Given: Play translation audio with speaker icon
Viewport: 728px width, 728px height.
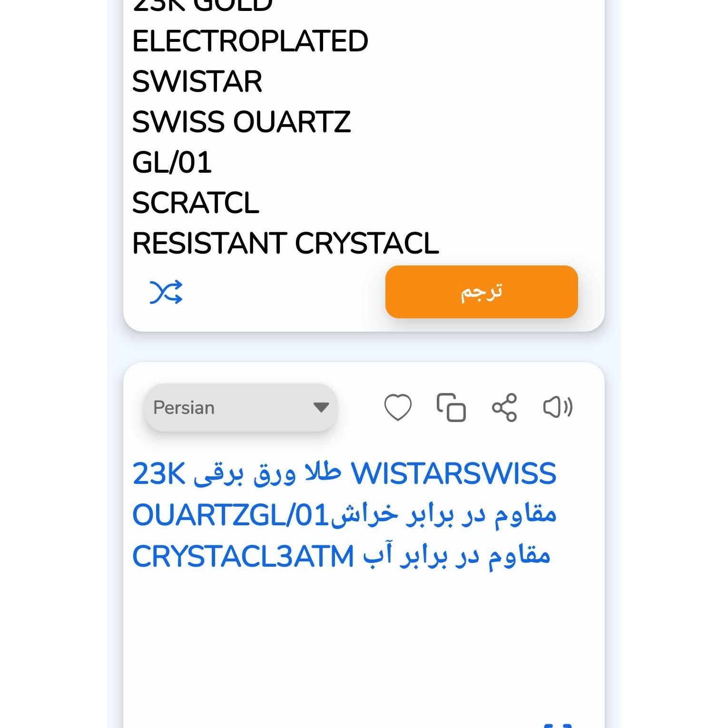Looking at the screenshot, I should point(558,408).
